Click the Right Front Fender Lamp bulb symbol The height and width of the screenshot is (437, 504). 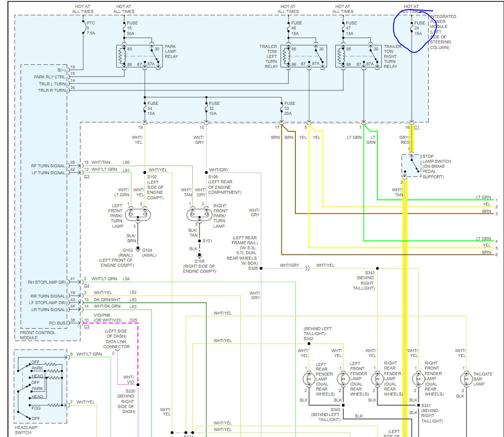coord(418,379)
